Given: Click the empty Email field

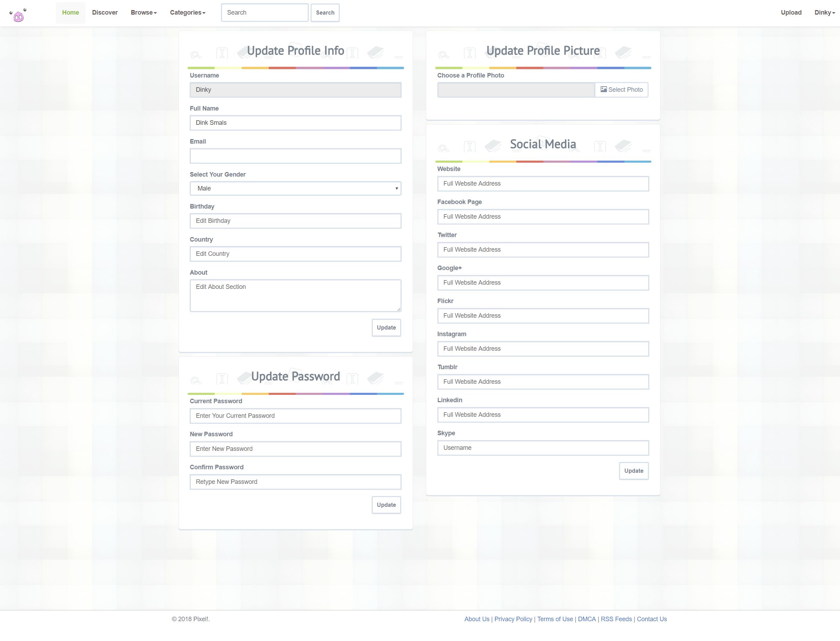Looking at the screenshot, I should 295,156.
